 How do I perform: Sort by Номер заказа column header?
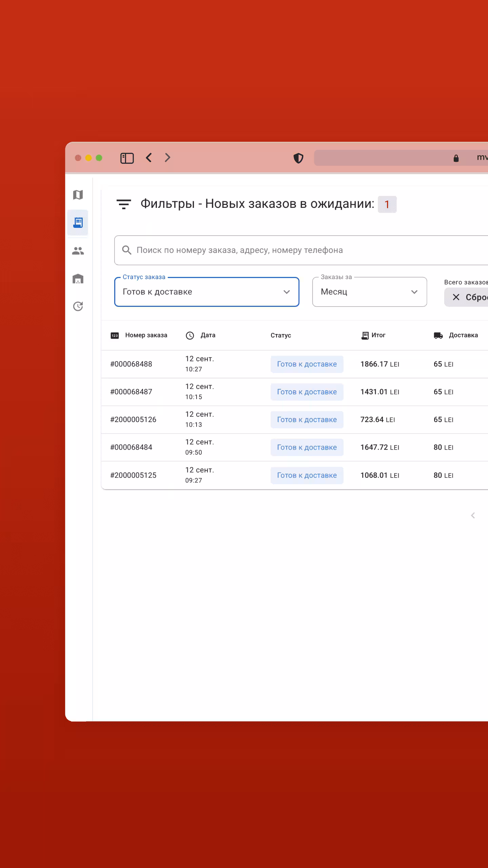click(x=146, y=335)
